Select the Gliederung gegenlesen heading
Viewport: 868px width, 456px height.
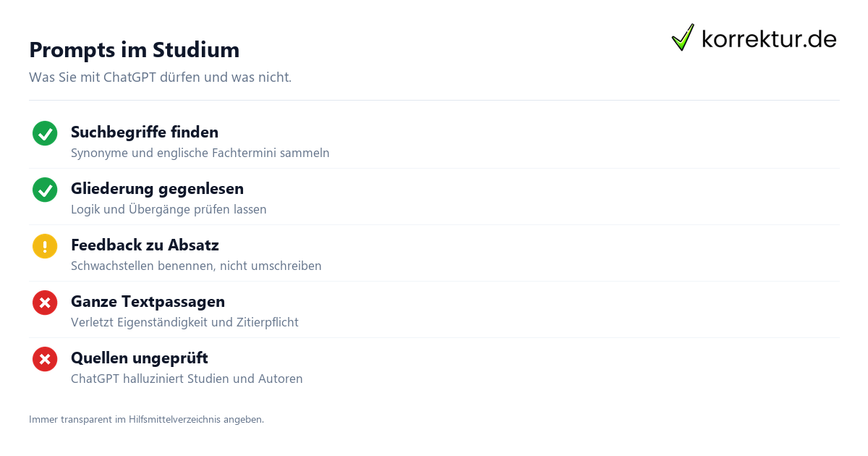click(157, 189)
